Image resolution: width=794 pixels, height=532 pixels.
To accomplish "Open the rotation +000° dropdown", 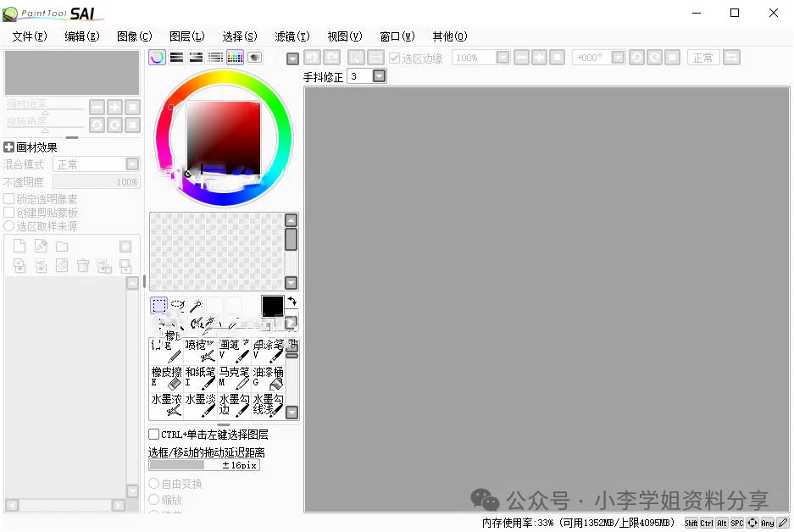I will pos(618,58).
